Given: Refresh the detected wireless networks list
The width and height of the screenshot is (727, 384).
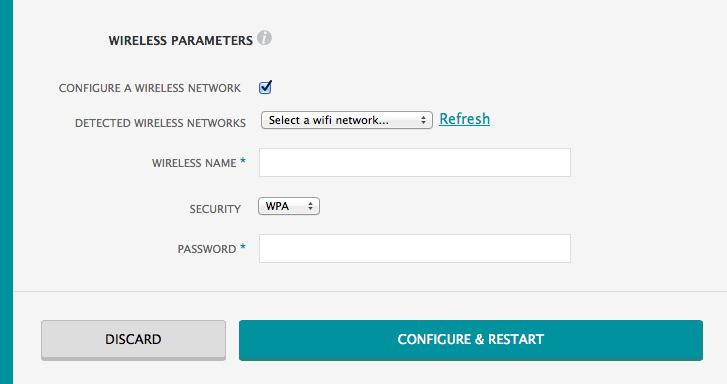Looking at the screenshot, I should pos(465,119).
